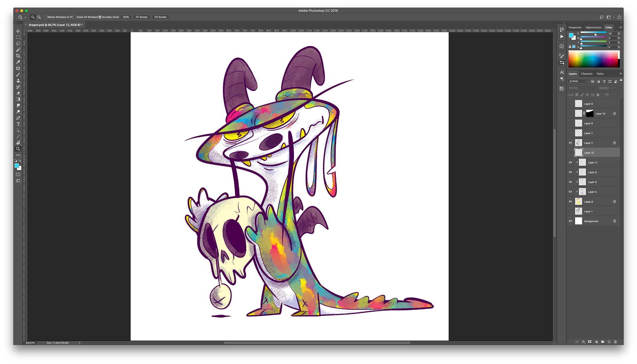Open the Kind filter dropdown
The width and height of the screenshot is (637, 364).
(579, 81)
